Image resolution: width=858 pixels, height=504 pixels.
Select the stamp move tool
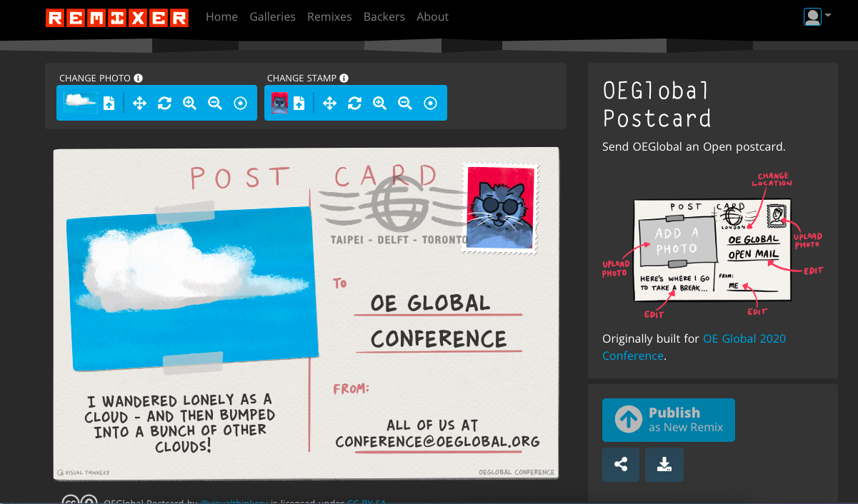329,104
